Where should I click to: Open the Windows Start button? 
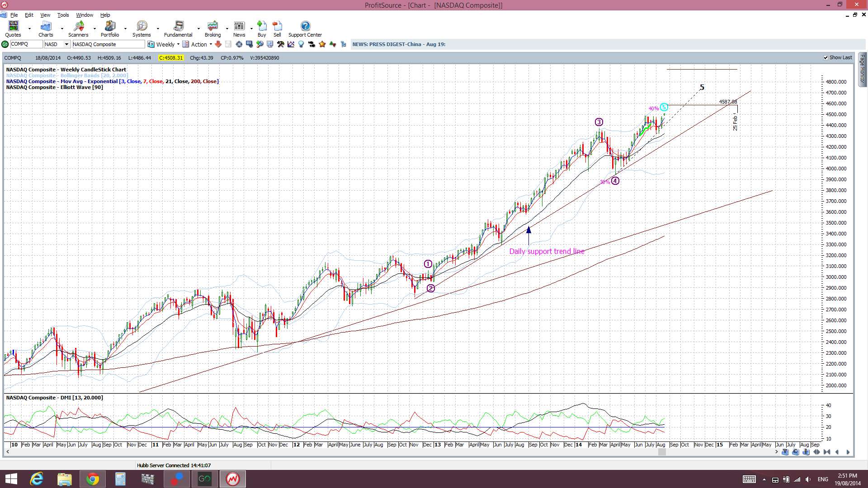click(11, 479)
